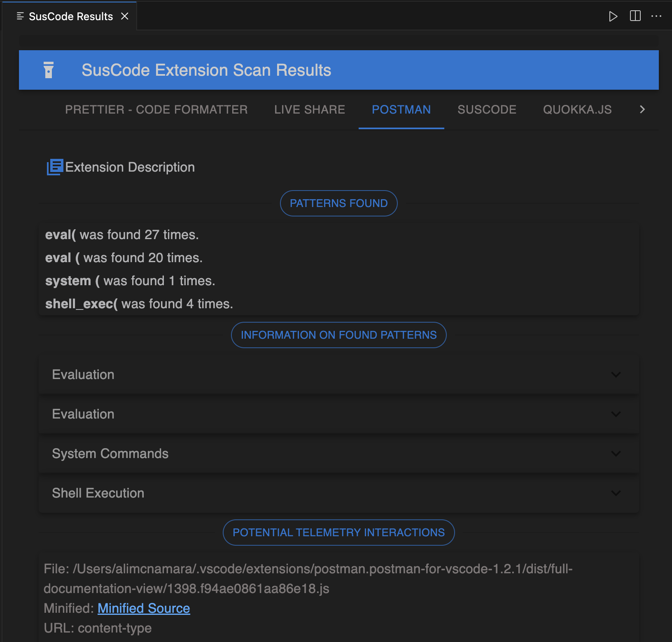
Task: Click the SusCode flashlight logo icon
Action: tap(49, 70)
